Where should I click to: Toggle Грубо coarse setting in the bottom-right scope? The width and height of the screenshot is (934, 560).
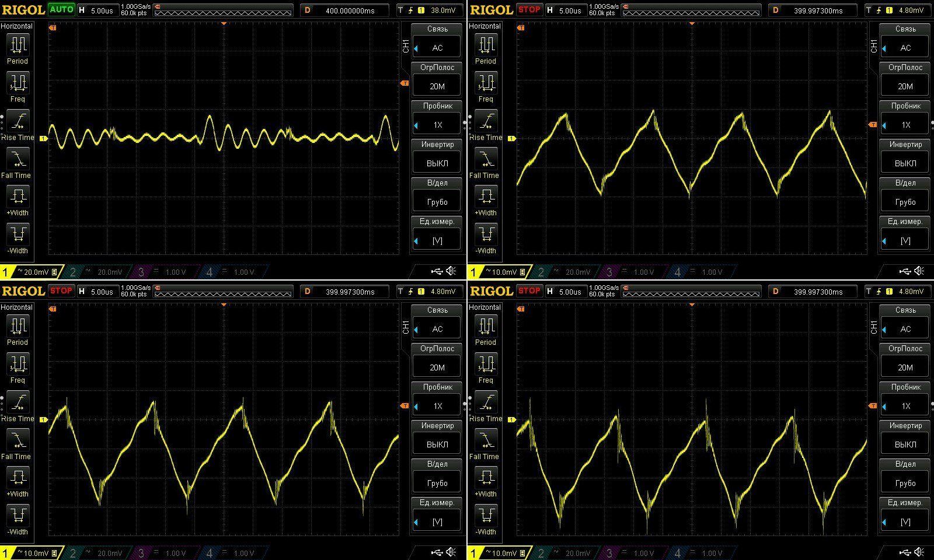pyautogui.click(x=905, y=483)
